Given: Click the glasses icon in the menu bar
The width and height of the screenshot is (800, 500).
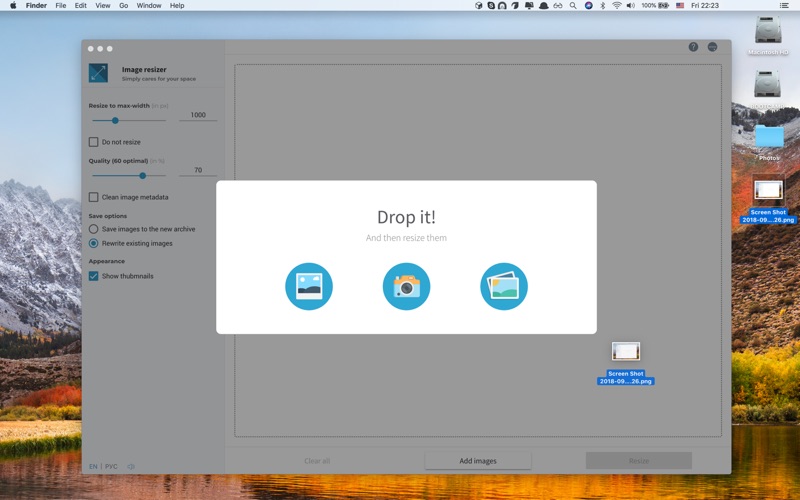Looking at the screenshot, I should (558, 6).
